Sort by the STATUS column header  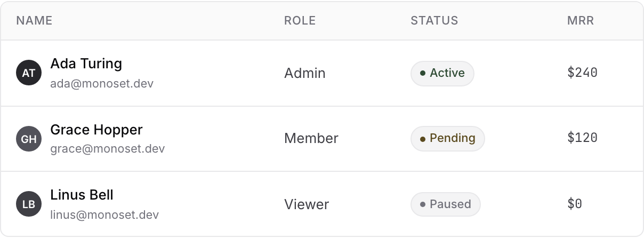pos(434,21)
